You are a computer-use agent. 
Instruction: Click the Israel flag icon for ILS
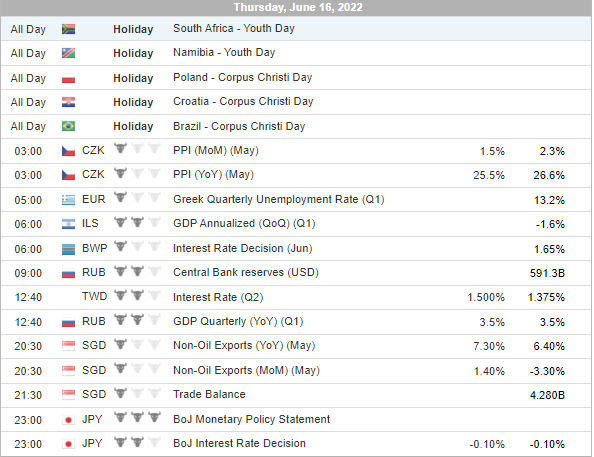tap(68, 224)
